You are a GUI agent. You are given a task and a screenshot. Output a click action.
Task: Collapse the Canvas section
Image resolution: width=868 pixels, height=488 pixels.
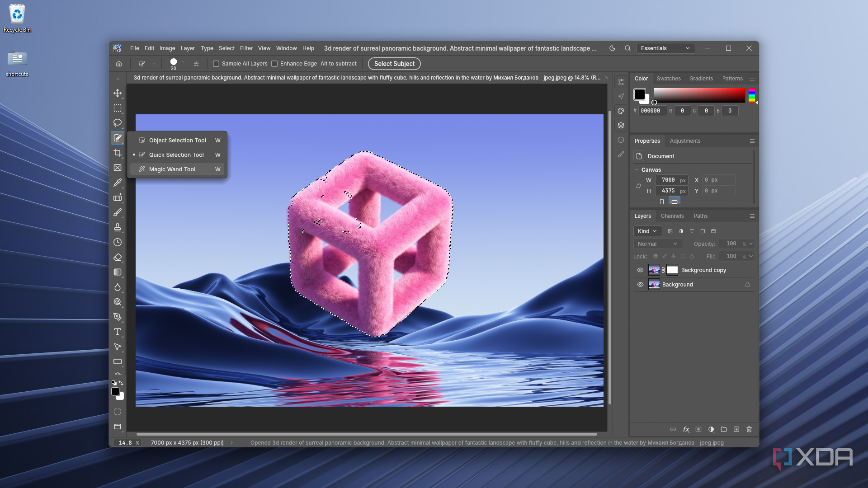637,170
